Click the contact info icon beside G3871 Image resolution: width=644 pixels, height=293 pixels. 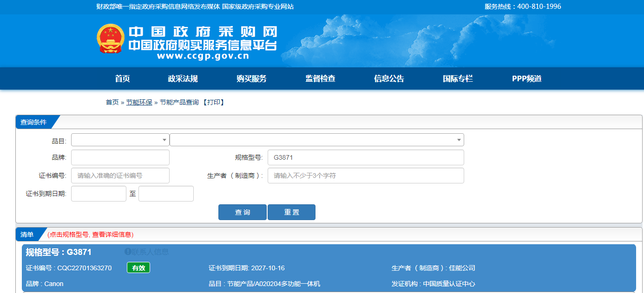pyautogui.click(x=128, y=252)
